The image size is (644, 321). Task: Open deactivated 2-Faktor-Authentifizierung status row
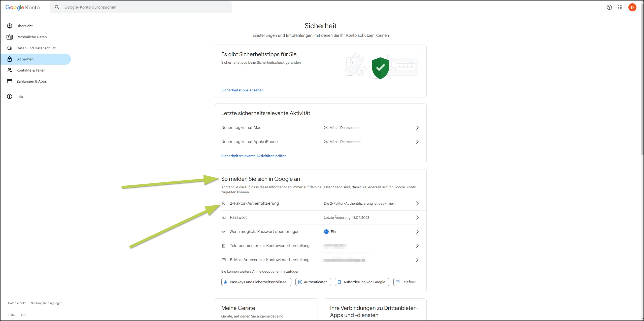point(359,203)
